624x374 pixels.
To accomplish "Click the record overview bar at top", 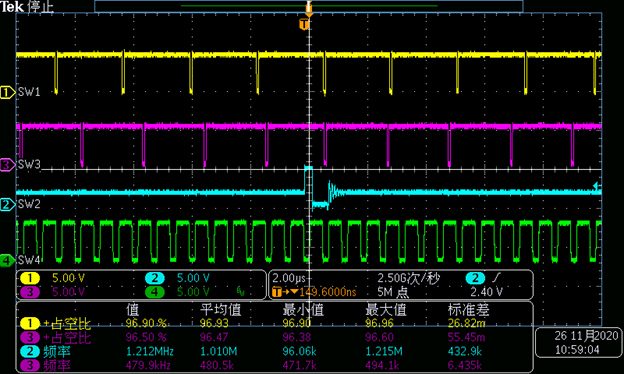I will point(309,6).
